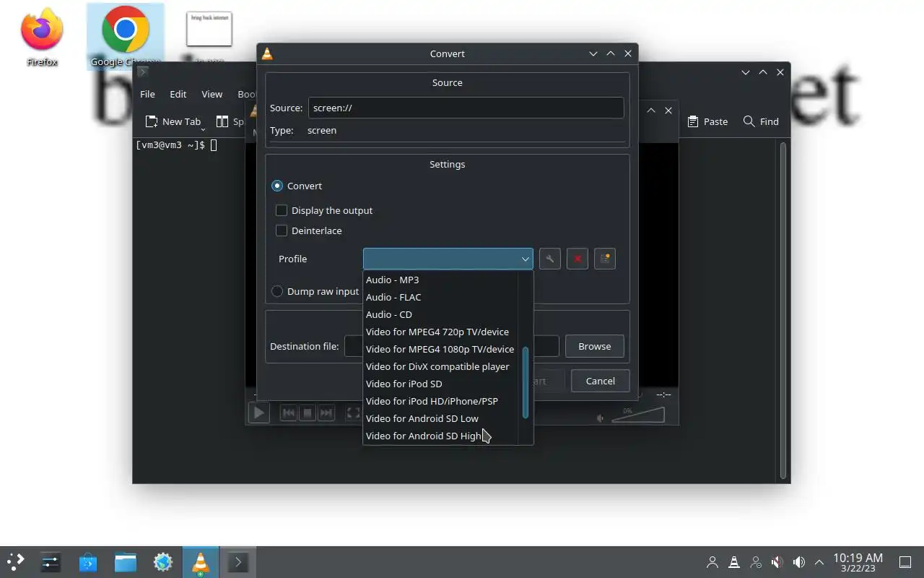This screenshot has width=924, height=578.
Task: Click the user icon in system tray
Action: (712, 562)
